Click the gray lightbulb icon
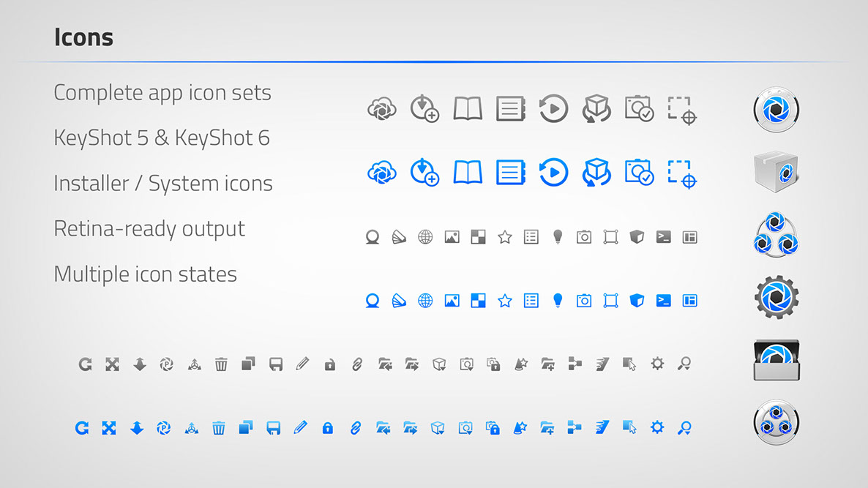 558,236
